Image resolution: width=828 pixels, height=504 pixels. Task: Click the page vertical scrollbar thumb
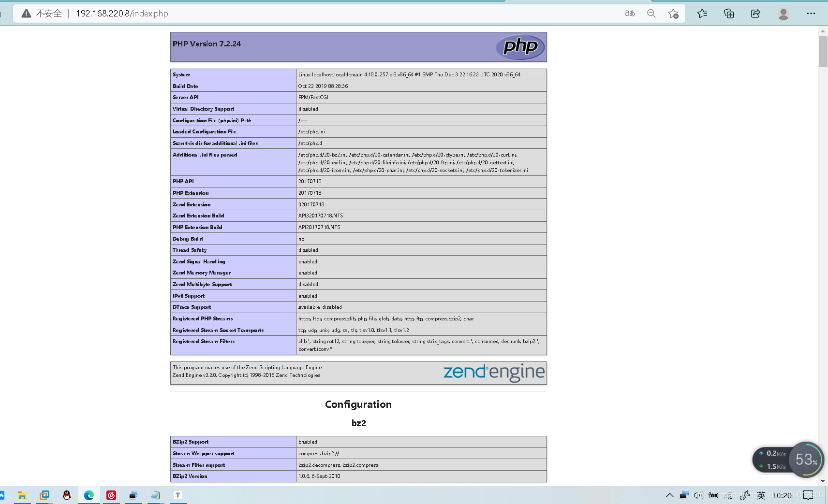pyautogui.click(x=823, y=51)
